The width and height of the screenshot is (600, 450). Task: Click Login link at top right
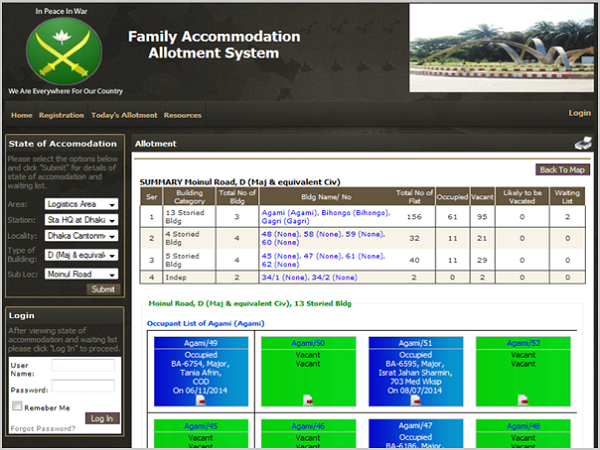tap(579, 113)
